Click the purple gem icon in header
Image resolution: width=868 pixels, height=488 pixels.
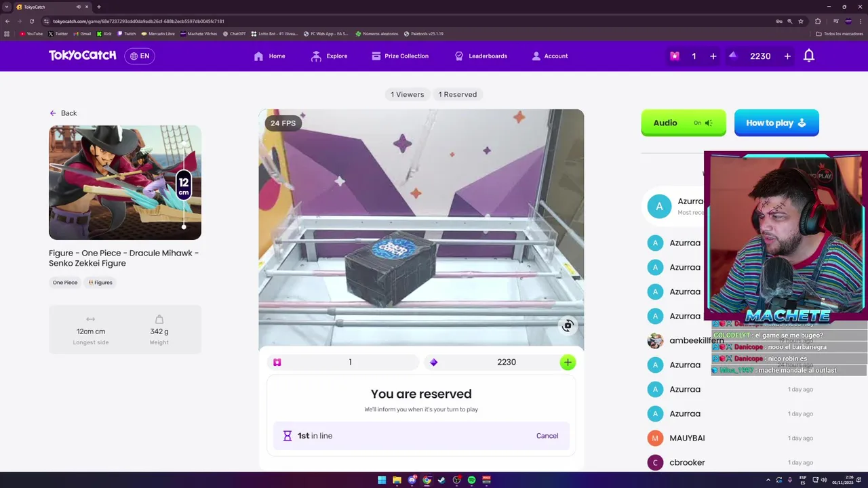tap(732, 56)
